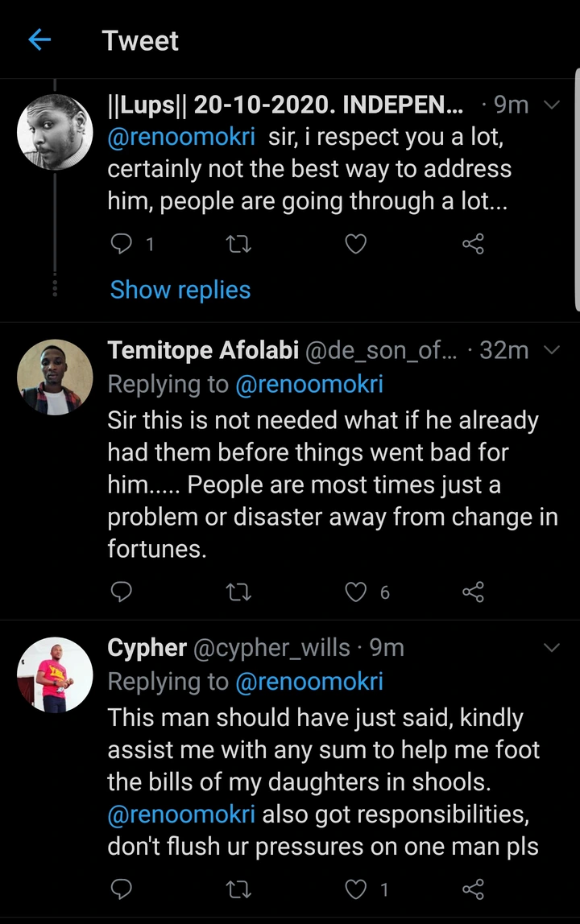
Task: Retweet Temitope Afolabi's tweet
Action: pyautogui.click(x=239, y=592)
